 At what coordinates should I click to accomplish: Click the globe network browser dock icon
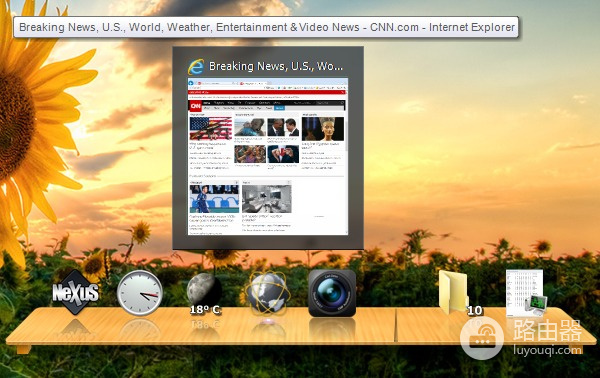[267, 293]
